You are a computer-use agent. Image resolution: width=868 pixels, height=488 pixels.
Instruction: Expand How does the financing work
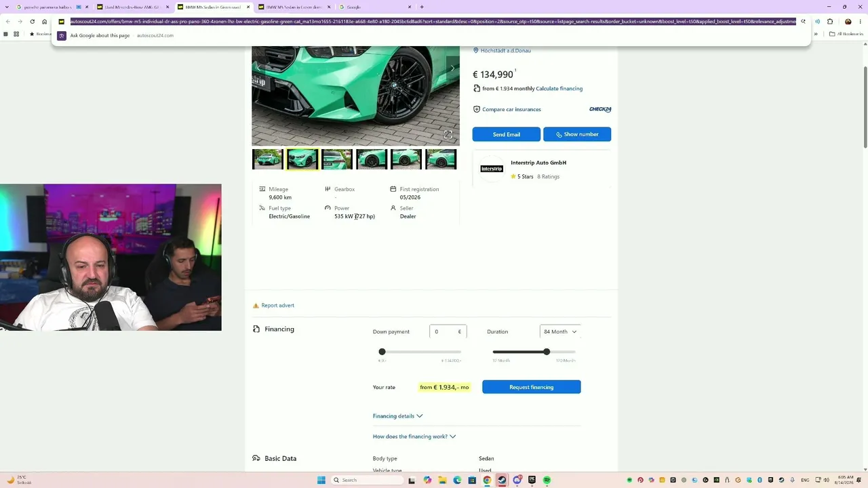tap(414, 436)
